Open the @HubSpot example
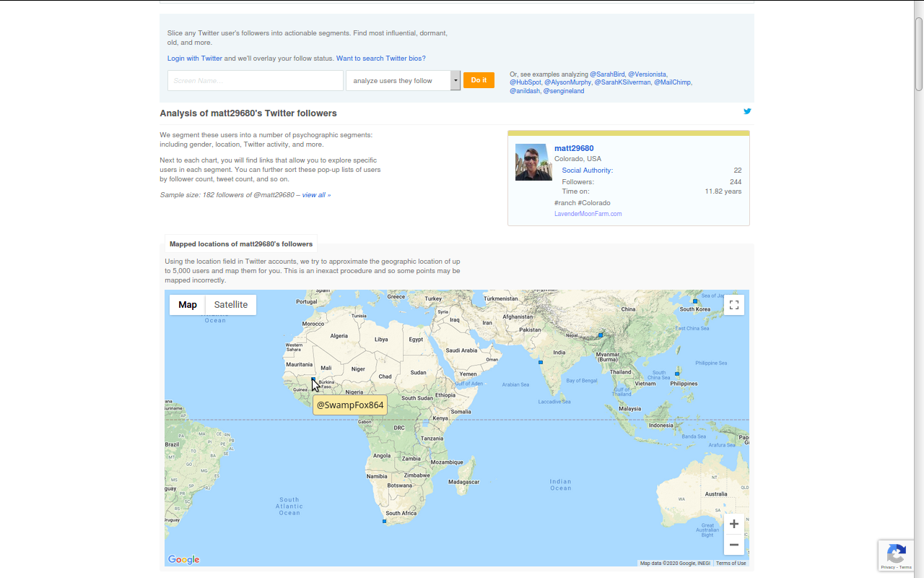 point(525,82)
